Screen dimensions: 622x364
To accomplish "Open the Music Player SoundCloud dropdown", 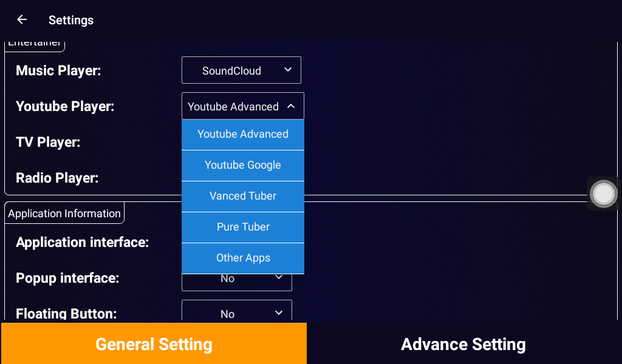I will 241,70.
